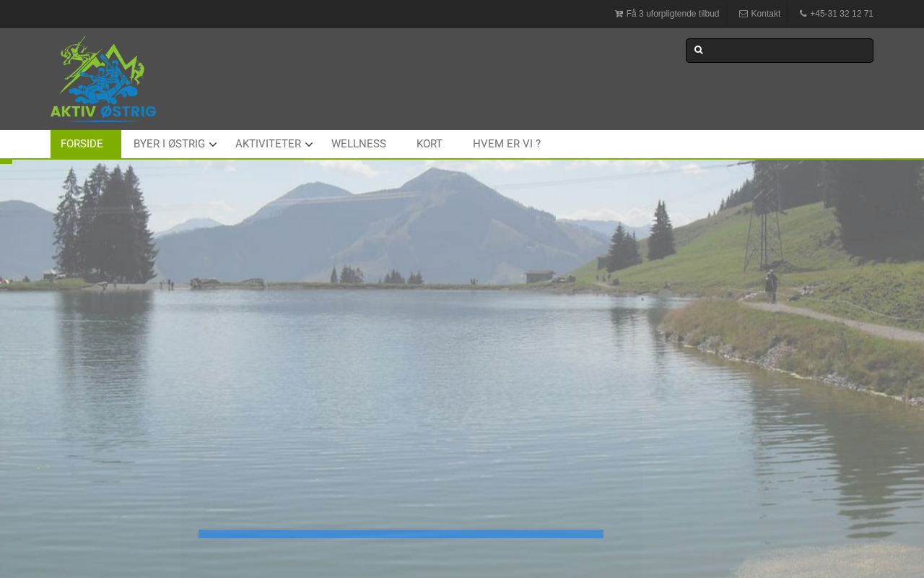This screenshot has width=924, height=578.
Task: Open the Kontakt link
Action: (x=766, y=14)
